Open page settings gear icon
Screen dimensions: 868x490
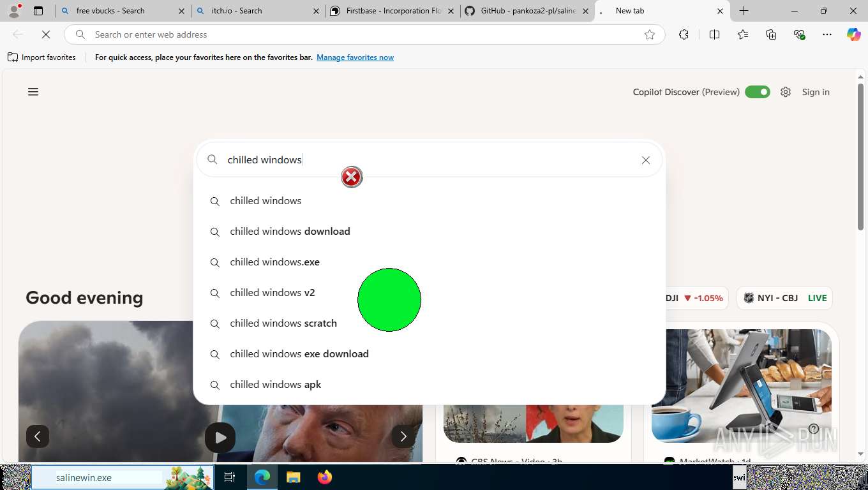click(x=786, y=92)
